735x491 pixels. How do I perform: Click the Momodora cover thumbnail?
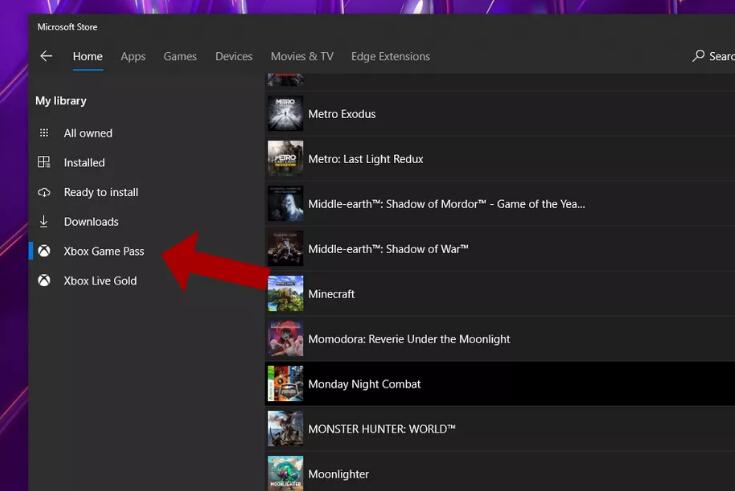point(285,339)
